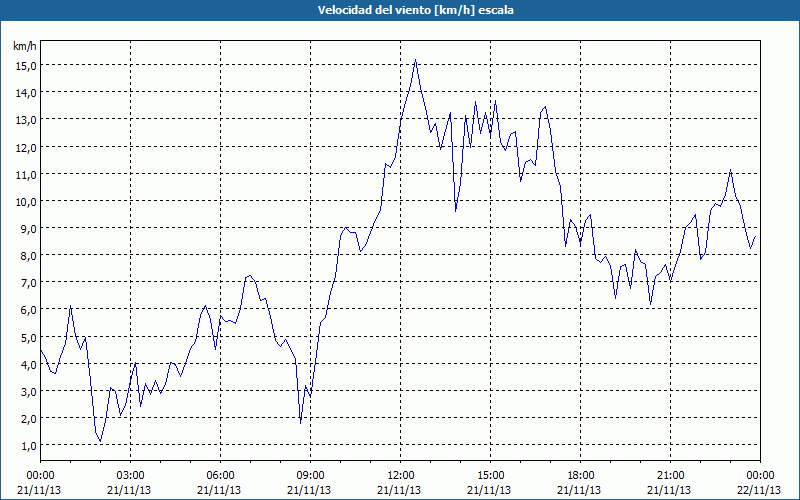Pick the '15:00' time label
The width and height of the screenshot is (800, 500).
click(x=490, y=476)
